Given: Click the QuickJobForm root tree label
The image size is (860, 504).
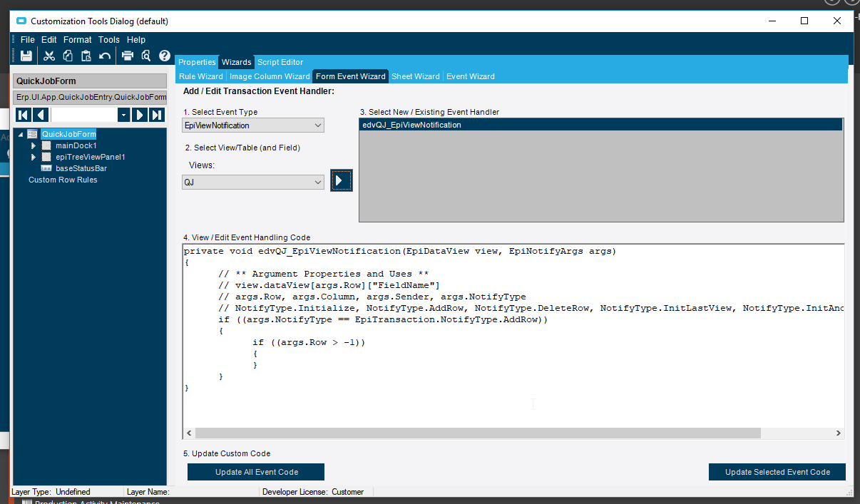Looking at the screenshot, I should (x=68, y=134).
